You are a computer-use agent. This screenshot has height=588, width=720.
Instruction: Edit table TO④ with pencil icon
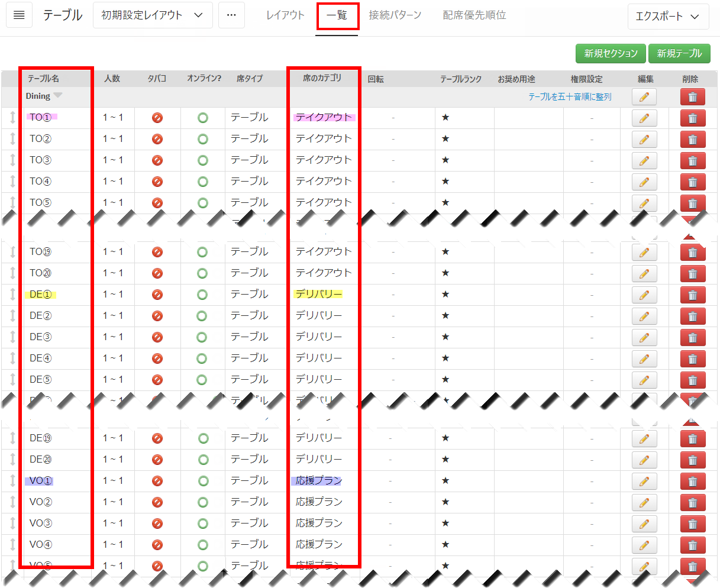[x=644, y=182]
